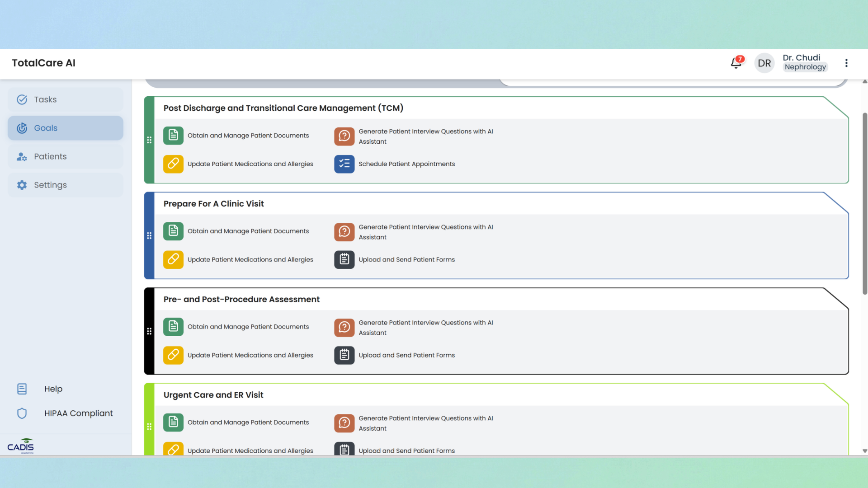This screenshot has width=868, height=488.
Task: Click drag handle of Prepare For A Clinic Visit
Action: pos(149,235)
